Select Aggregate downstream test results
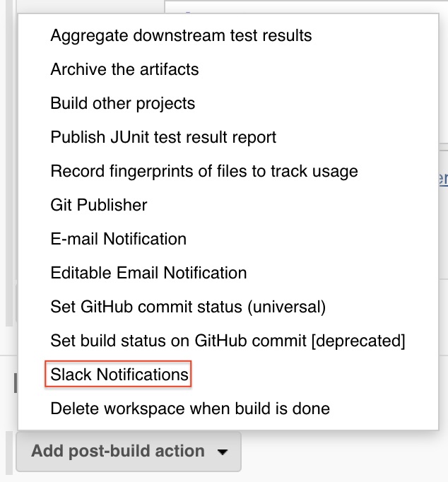This screenshot has height=482, width=448. coord(181,35)
